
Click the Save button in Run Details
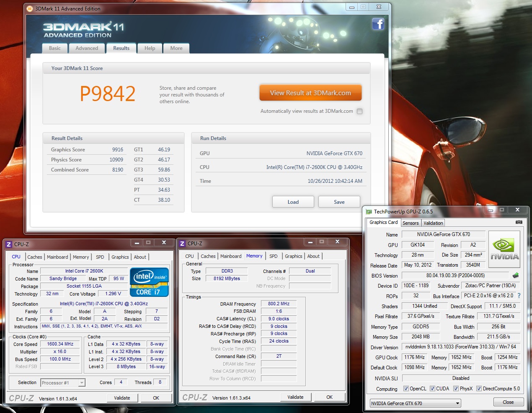(339, 202)
